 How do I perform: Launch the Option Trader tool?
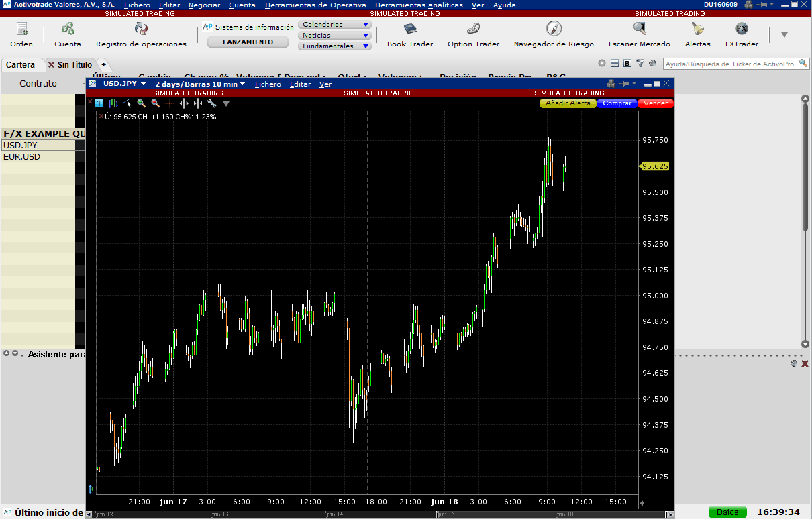pos(473,34)
